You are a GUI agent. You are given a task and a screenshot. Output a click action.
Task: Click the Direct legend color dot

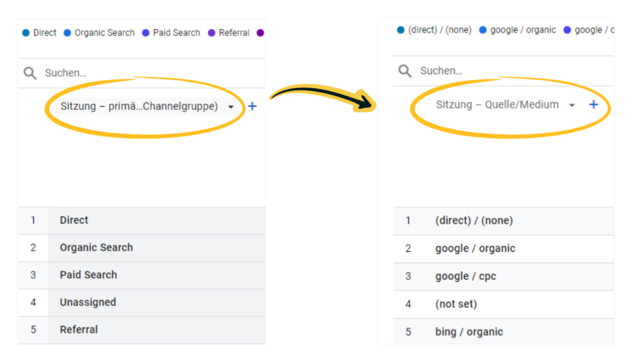[26, 33]
